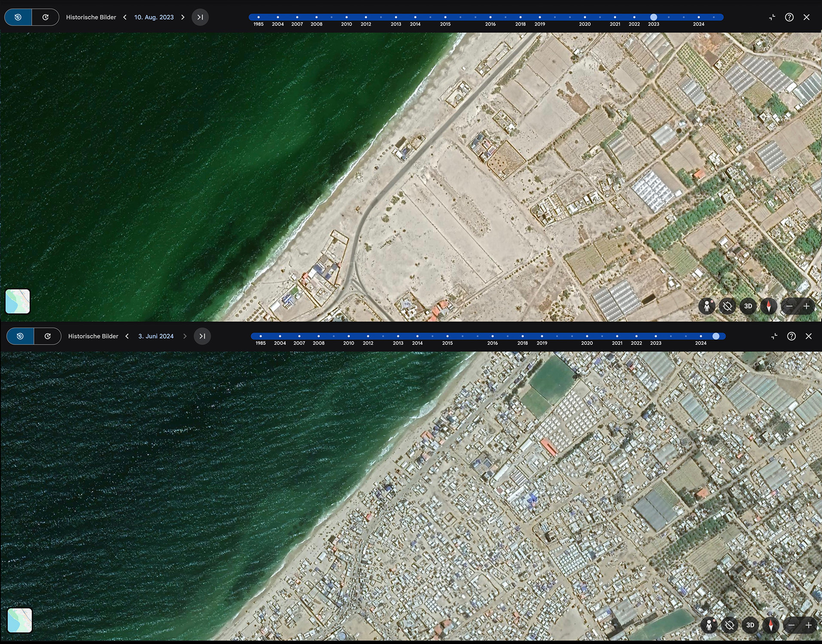Select 2019 marker on bottom timeline
The width and height of the screenshot is (822, 644).
click(x=542, y=336)
